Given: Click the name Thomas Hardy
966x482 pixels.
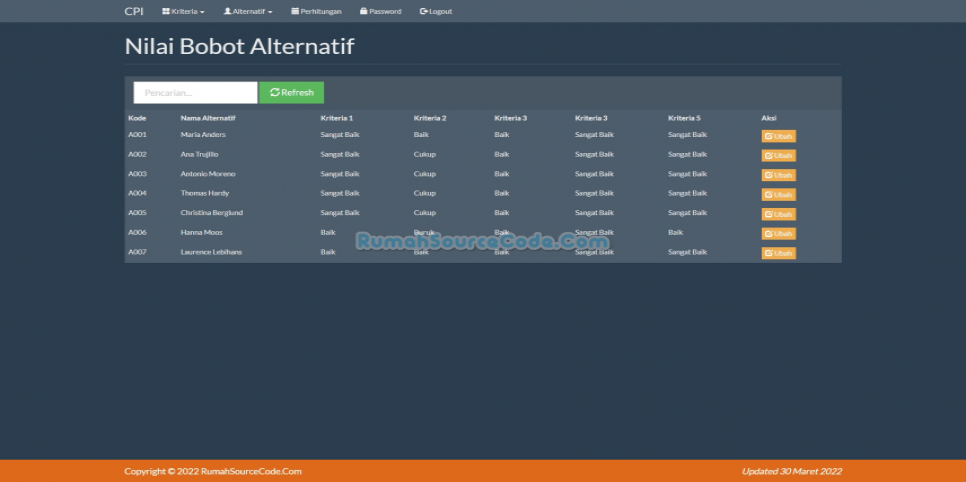Looking at the screenshot, I should 205,193.
